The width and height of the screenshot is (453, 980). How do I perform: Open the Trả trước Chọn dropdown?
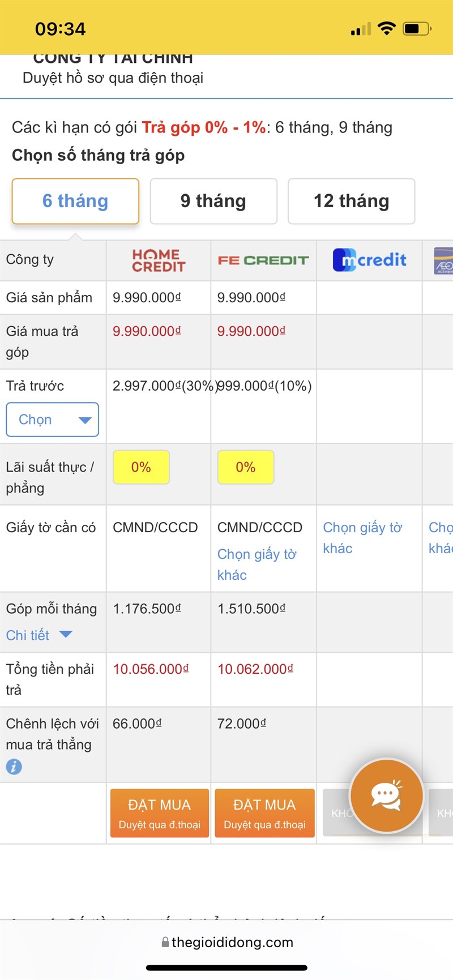[x=52, y=420]
